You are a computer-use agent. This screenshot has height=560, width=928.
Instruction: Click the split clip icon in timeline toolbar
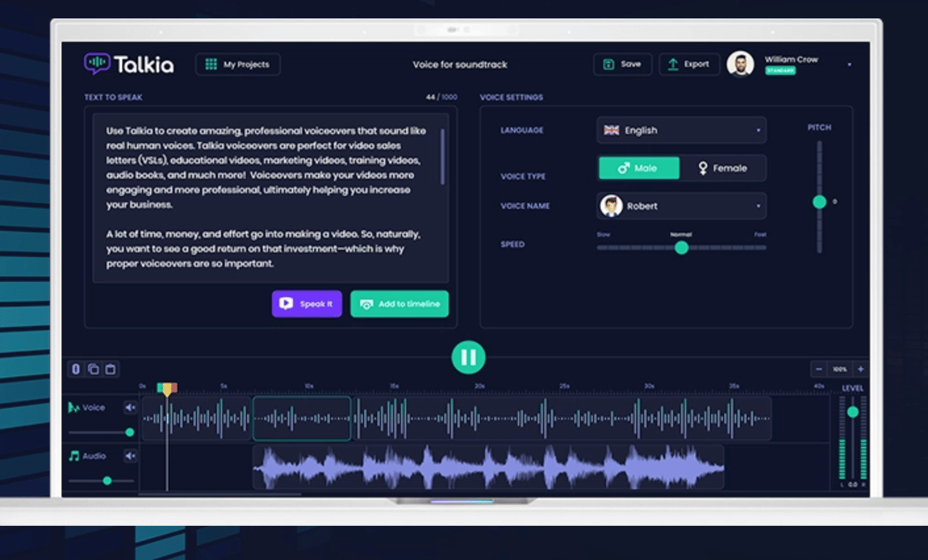pyautogui.click(x=76, y=369)
